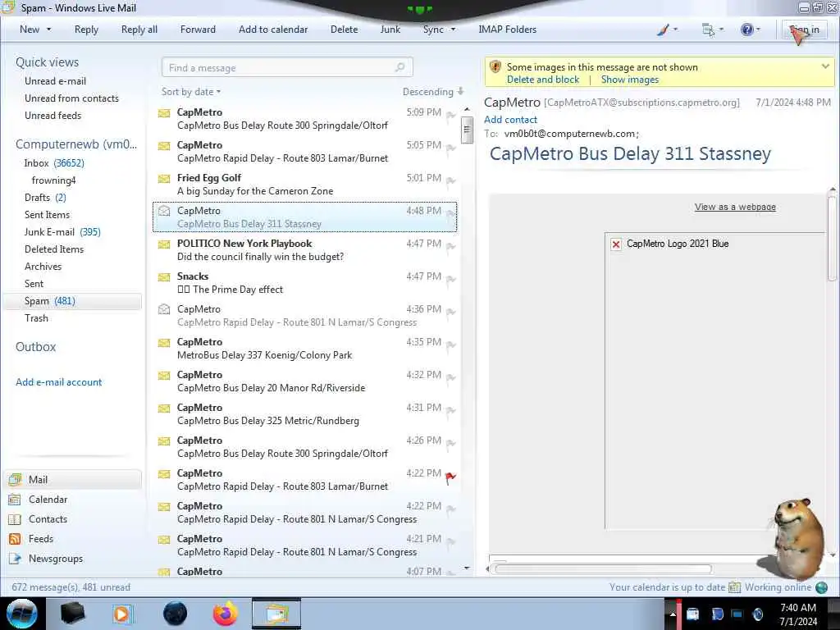Open the colorize paintbrush icon menu

tap(663, 30)
